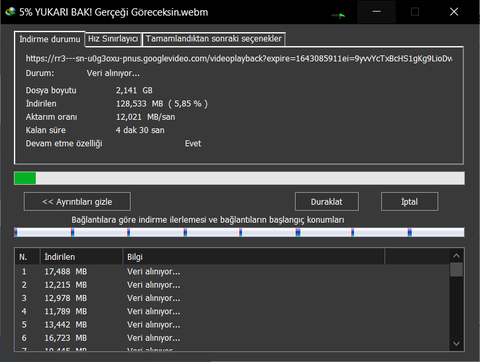Switch to the İndirme durumu tab

point(50,39)
